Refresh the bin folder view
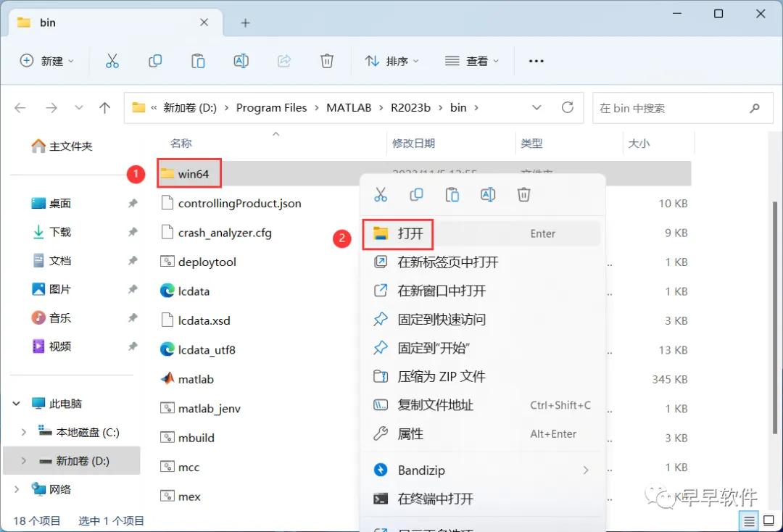The image size is (783, 532). pos(567,107)
